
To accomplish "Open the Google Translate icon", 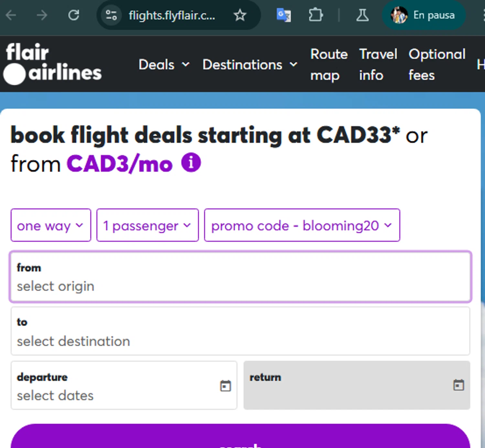I will pos(284,15).
